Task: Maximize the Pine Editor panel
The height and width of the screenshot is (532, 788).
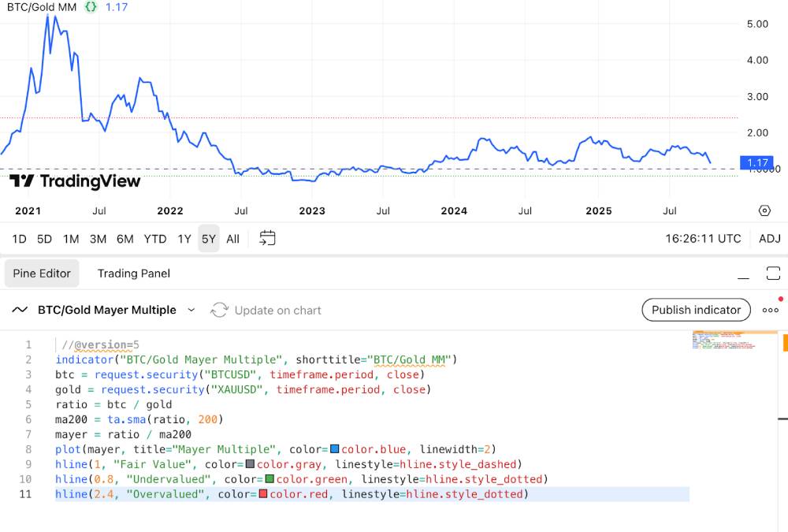Action: (x=772, y=273)
